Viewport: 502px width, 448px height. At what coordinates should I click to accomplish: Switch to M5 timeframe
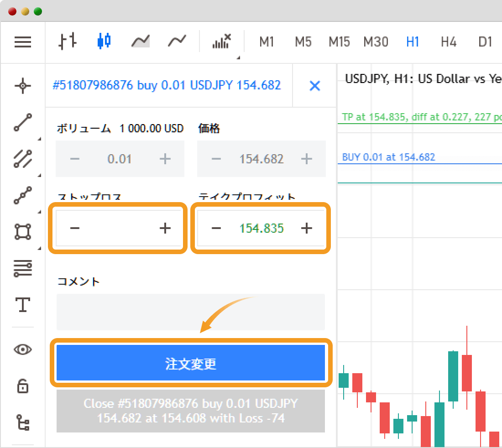303,42
